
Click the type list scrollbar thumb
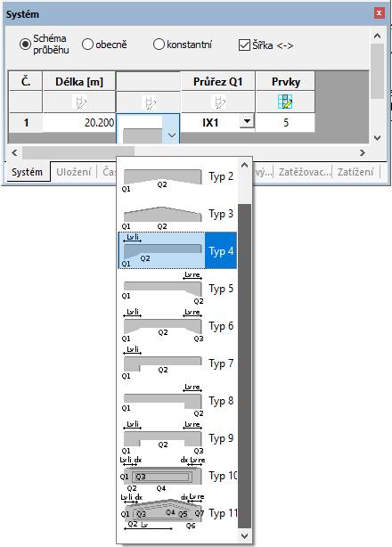(244, 365)
